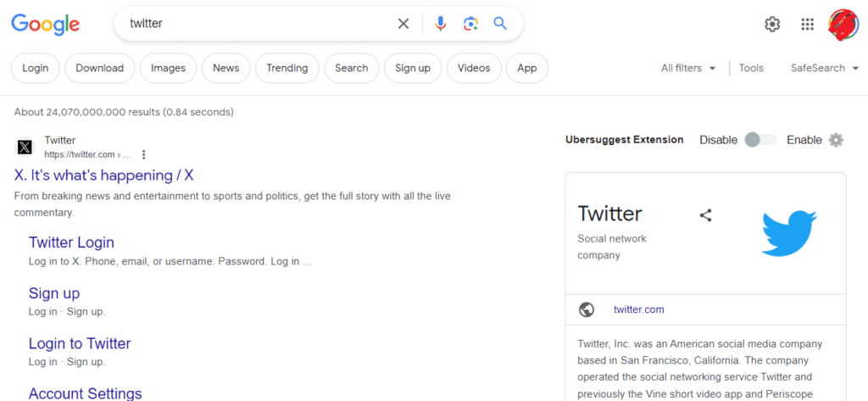Image resolution: width=868 pixels, height=401 pixels.
Task: Click the blue Twitter bird logo
Action: coord(789,232)
